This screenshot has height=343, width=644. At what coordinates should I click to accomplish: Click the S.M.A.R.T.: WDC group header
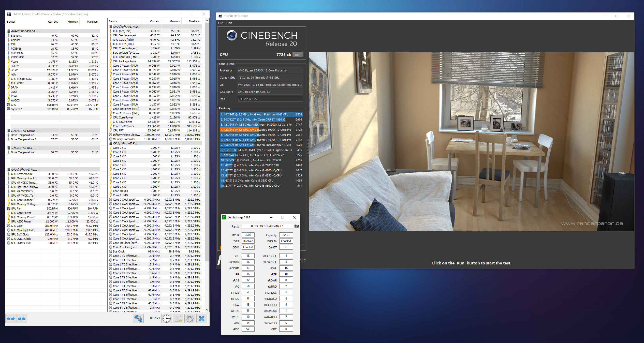(53, 148)
